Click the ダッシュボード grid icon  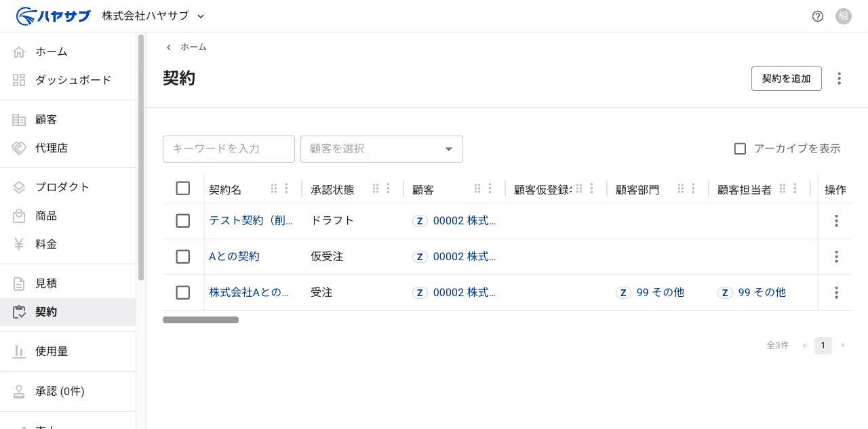(19, 80)
